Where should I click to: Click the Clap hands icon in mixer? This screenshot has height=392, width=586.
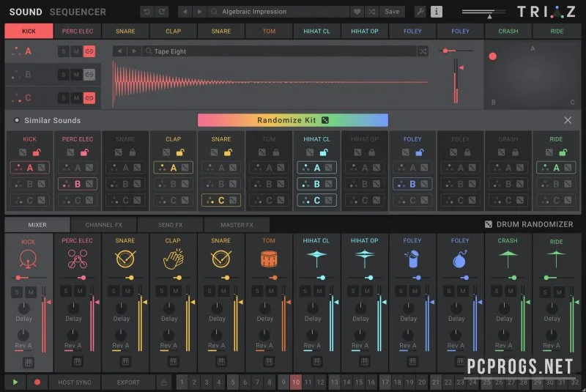173,259
